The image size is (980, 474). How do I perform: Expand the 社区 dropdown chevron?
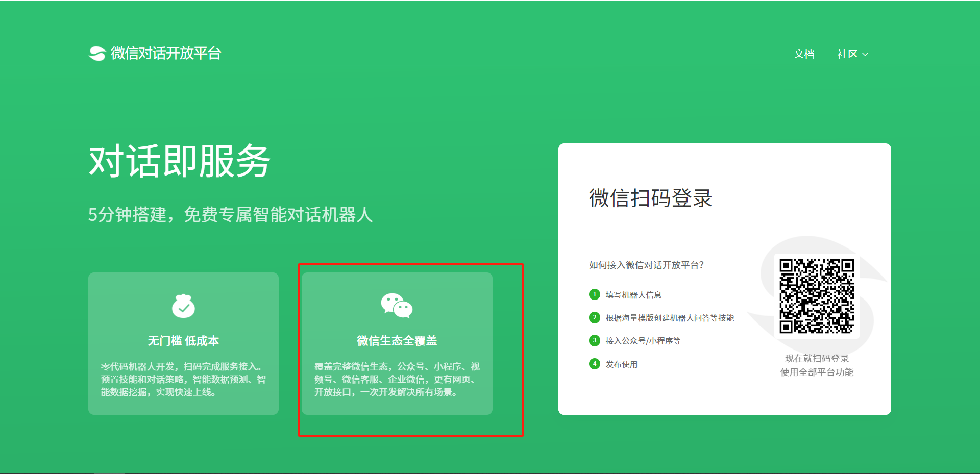pyautogui.click(x=865, y=54)
